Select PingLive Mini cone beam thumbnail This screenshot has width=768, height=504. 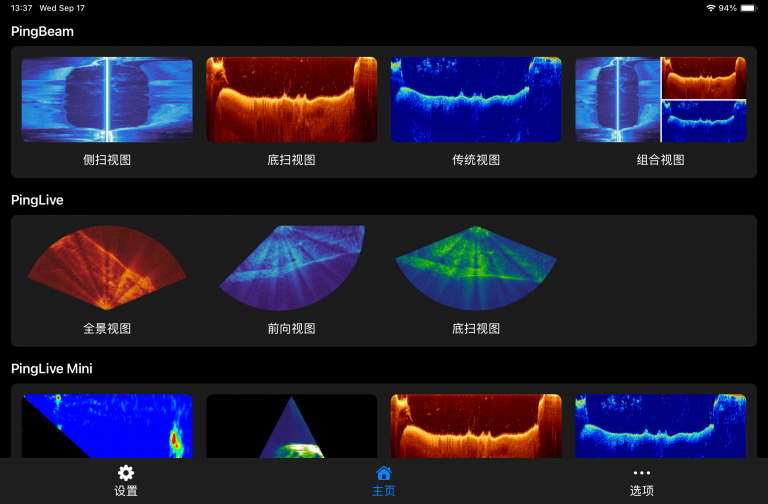pos(291,426)
